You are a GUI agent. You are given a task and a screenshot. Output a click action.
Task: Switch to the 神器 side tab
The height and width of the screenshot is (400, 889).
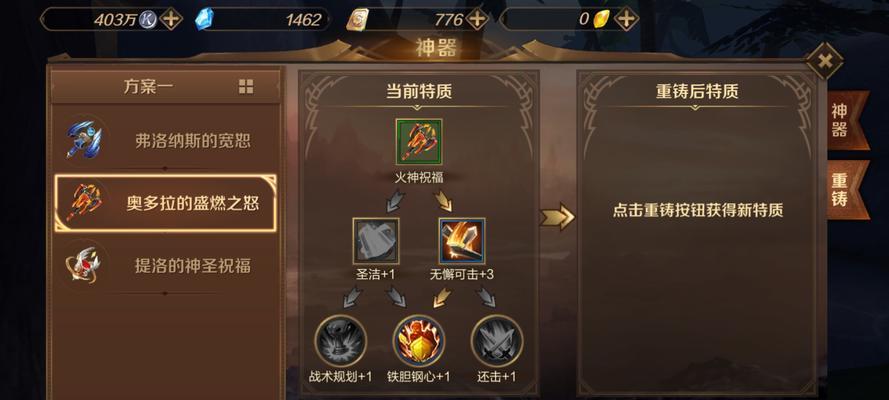point(846,120)
